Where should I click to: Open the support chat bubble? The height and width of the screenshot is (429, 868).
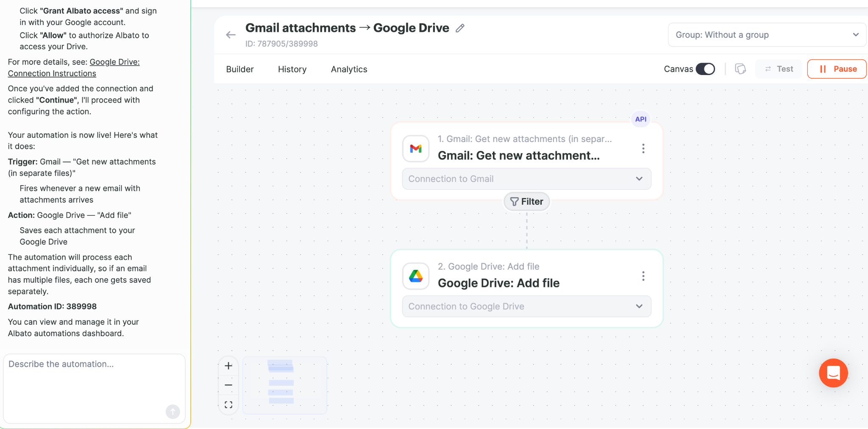(x=833, y=373)
